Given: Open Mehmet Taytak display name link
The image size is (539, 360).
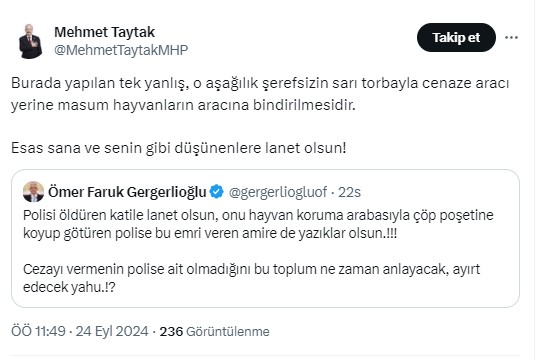Looking at the screenshot, I should 104,32.
